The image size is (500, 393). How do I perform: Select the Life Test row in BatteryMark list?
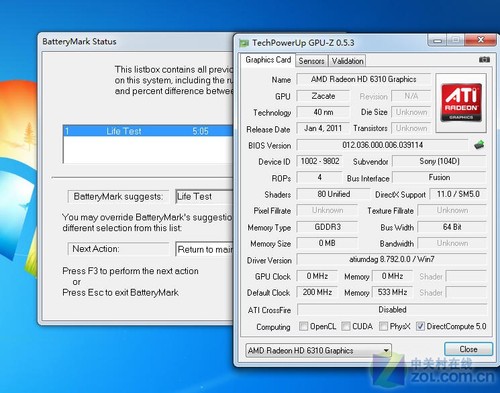coord(148,131)
